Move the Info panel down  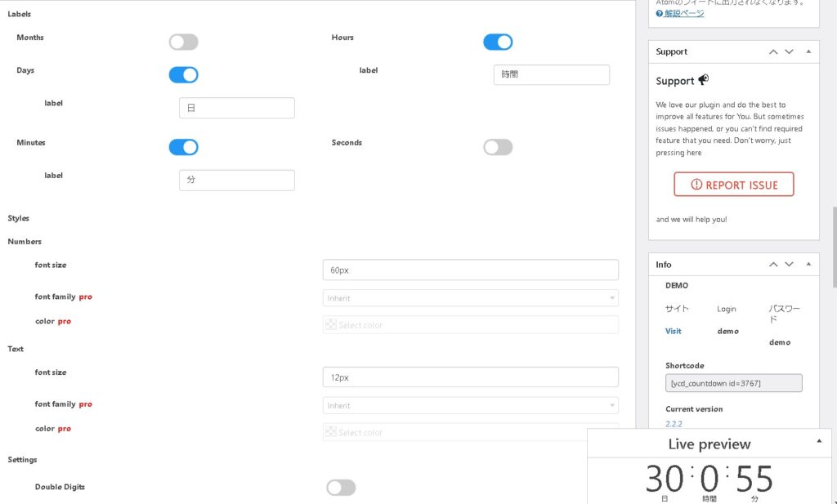(789, 265)
